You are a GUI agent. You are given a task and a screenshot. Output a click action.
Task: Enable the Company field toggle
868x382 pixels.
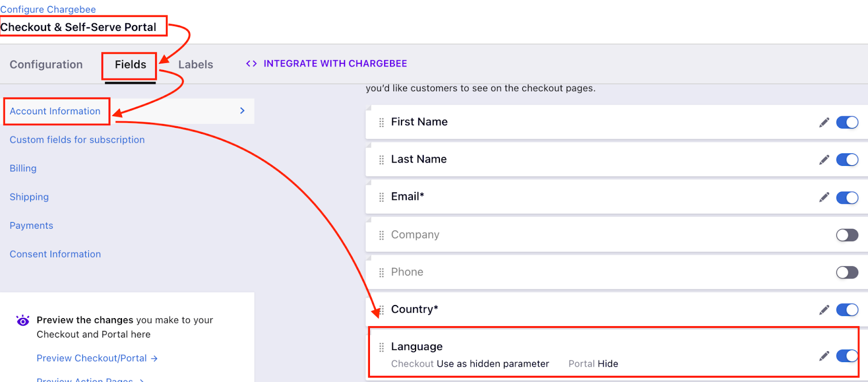847,235
